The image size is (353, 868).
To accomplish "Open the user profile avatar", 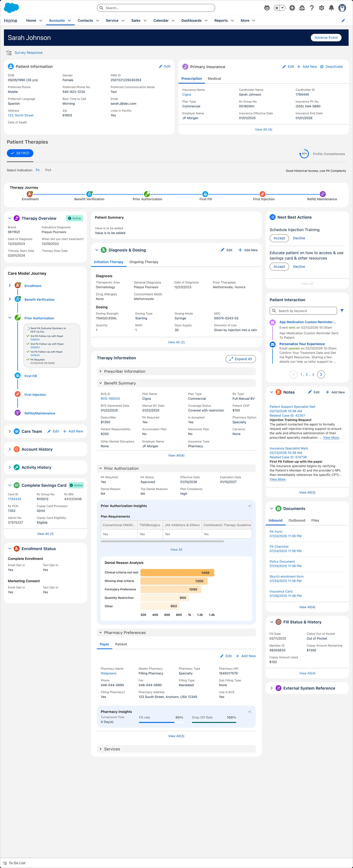I will (342, 8).
